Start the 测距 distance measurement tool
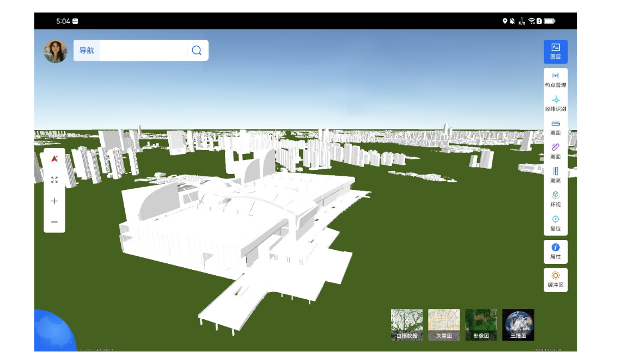Screen dimensions: 623x364 (555, 127)
